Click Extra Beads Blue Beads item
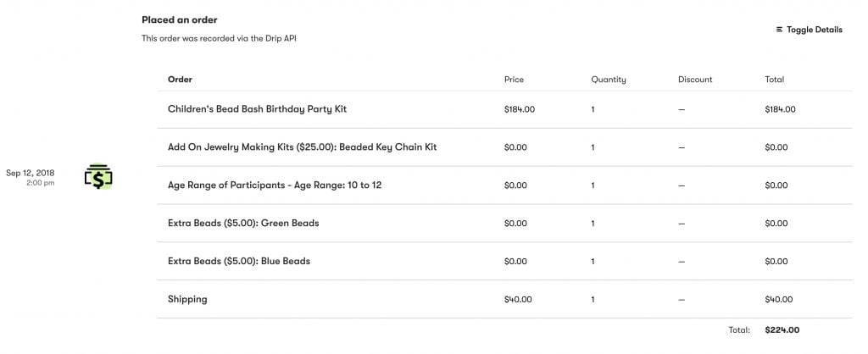 (239, 261)
